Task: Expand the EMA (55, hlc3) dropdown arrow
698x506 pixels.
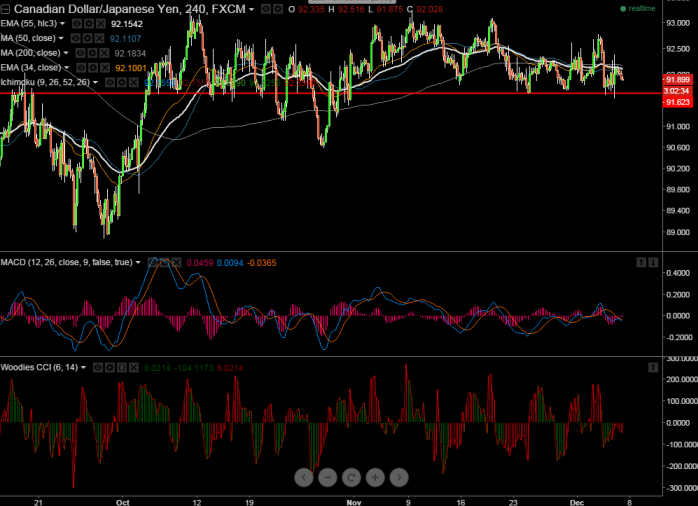Action: (62, 24)
